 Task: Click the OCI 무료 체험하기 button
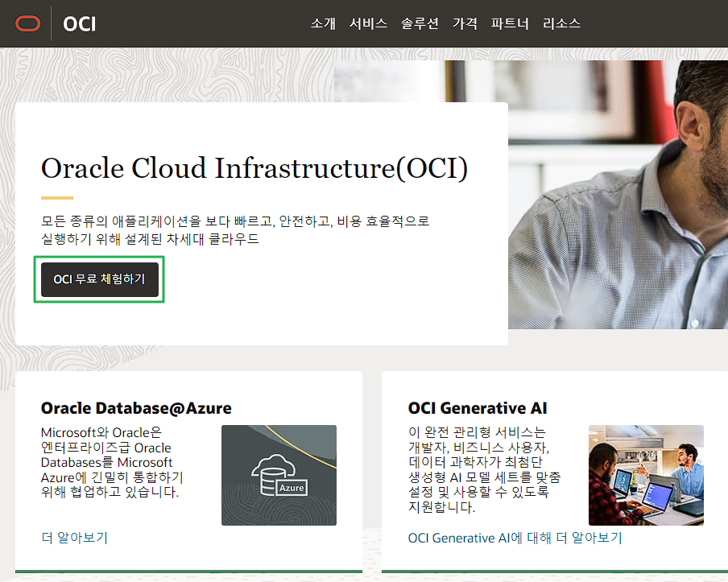coord(100,279)
